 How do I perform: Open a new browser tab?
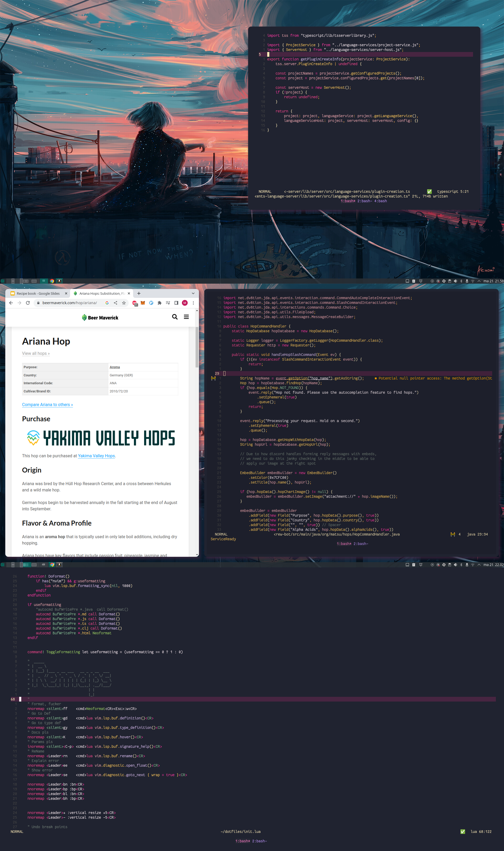tap(139, 293)
